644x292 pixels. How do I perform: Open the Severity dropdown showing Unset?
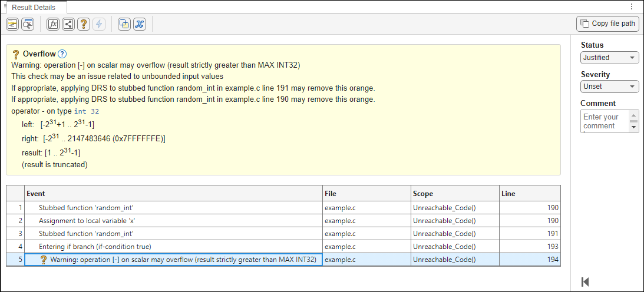pos(609,87)
